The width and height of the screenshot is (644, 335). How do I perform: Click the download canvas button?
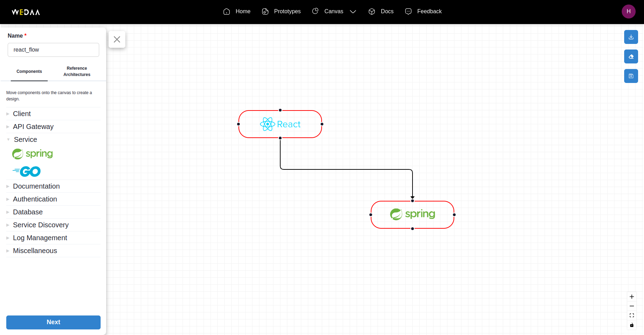point(631,37)
